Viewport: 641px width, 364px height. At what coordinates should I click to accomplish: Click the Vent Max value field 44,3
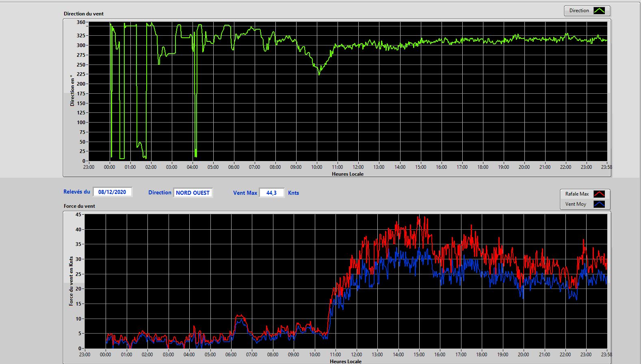point(271,193)
